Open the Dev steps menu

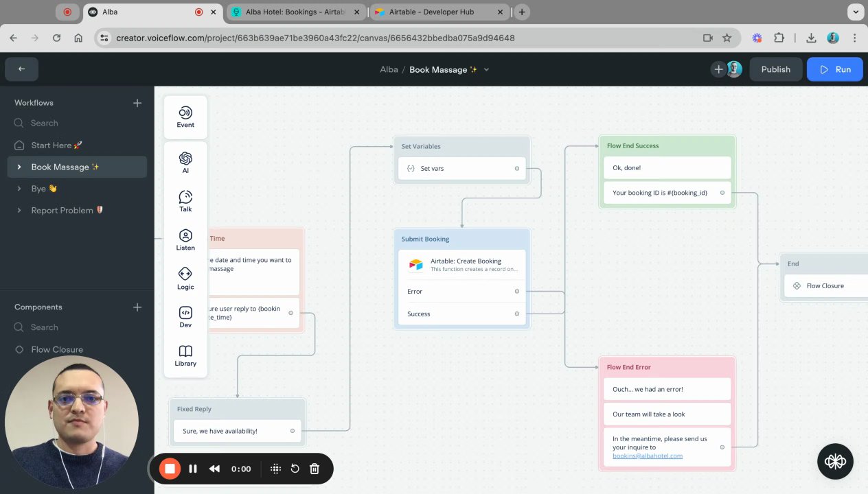185,317
